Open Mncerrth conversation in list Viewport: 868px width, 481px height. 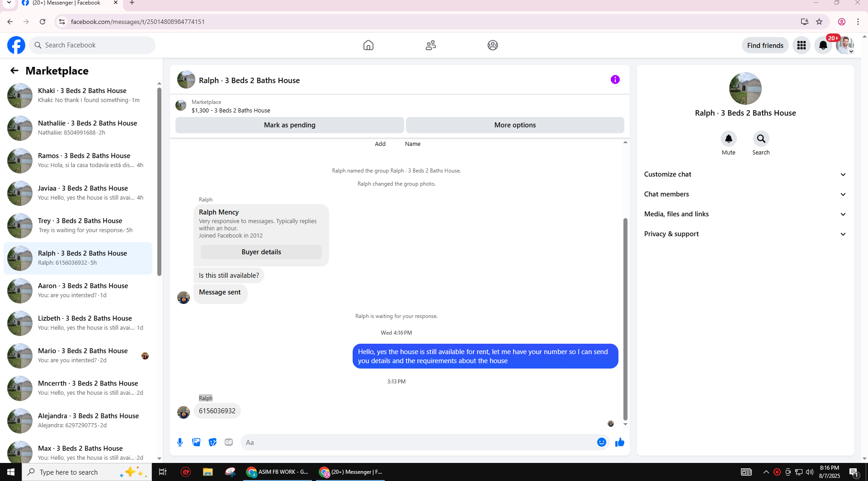[x=78, y=388]
